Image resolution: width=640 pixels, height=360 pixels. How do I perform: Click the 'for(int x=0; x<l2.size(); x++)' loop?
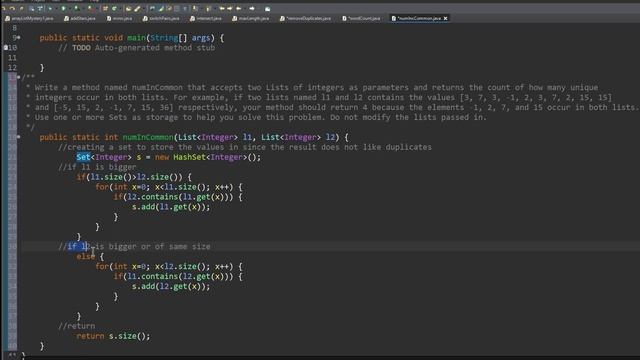tap(169, 267)
